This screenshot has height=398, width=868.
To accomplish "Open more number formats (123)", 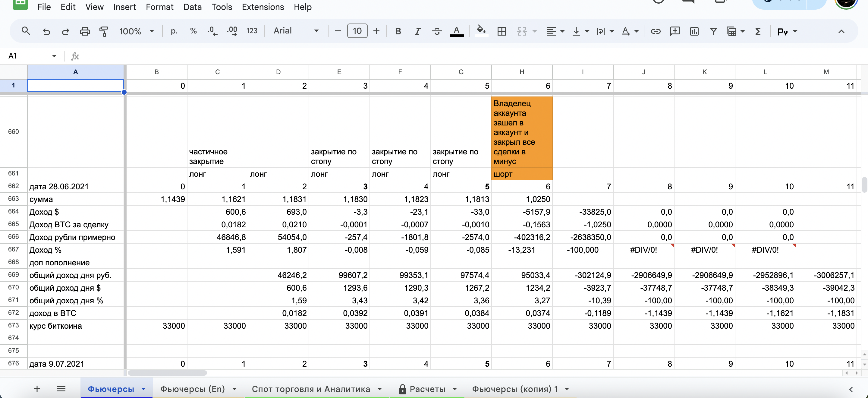I will click(252, 31).
